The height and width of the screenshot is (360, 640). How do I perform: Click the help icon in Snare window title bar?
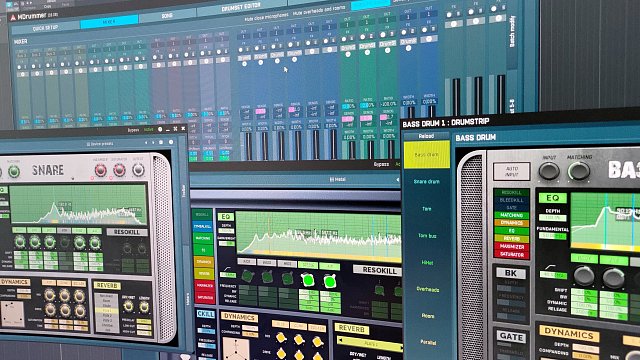tap(160, 129)
